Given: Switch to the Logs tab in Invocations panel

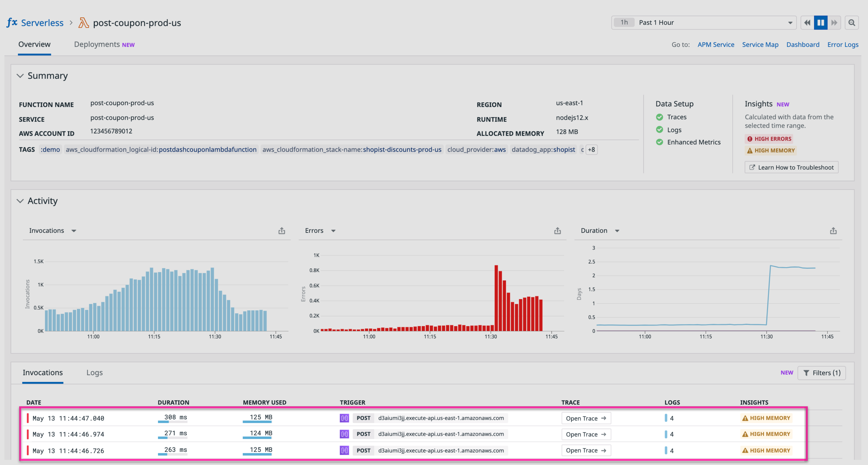Looking at the screenshot, I should pos(94,372).
